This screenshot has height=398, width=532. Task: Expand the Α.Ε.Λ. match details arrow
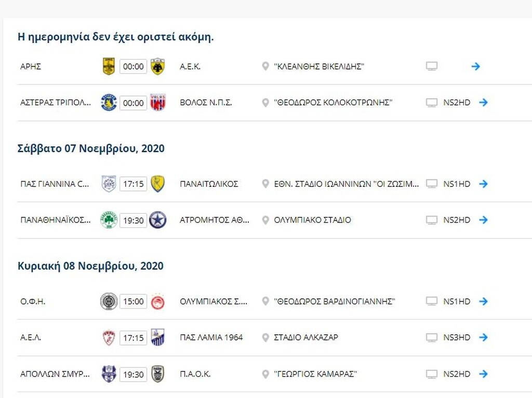coord(483,337)
